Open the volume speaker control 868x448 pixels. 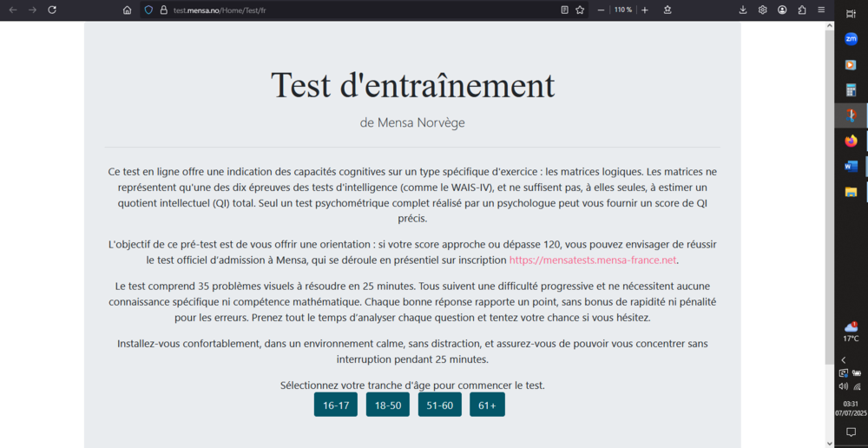pyautogui.click(x=844, y=386)
